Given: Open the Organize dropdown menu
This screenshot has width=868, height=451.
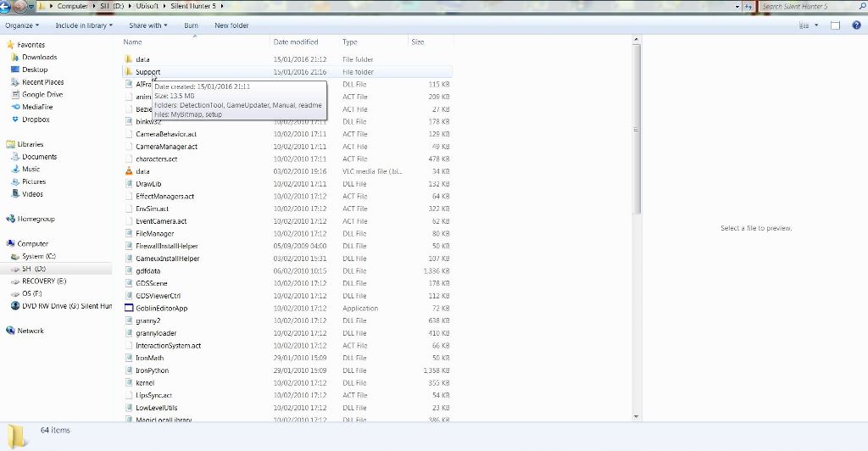Looking at the screenshot, I should (22, 25).
